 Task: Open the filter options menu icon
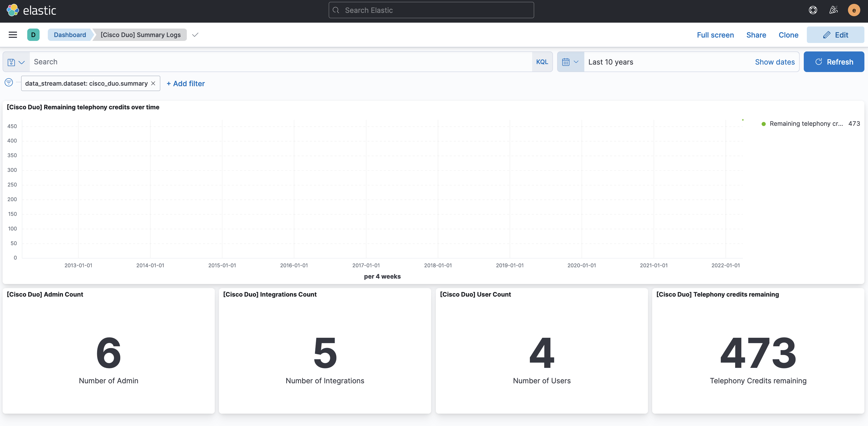(9, 83)
